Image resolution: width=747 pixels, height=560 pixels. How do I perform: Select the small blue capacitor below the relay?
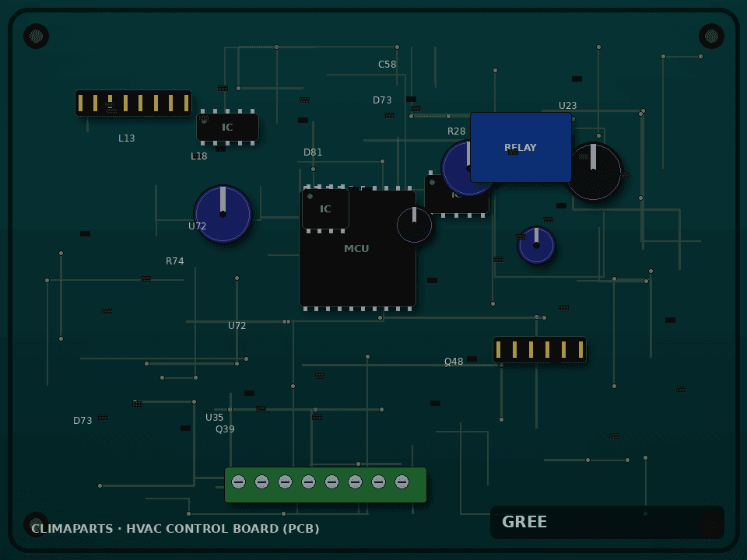[536, 245]
